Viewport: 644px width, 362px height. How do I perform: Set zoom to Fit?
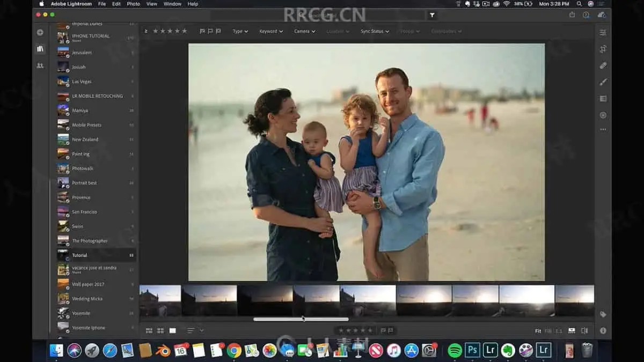538,331
